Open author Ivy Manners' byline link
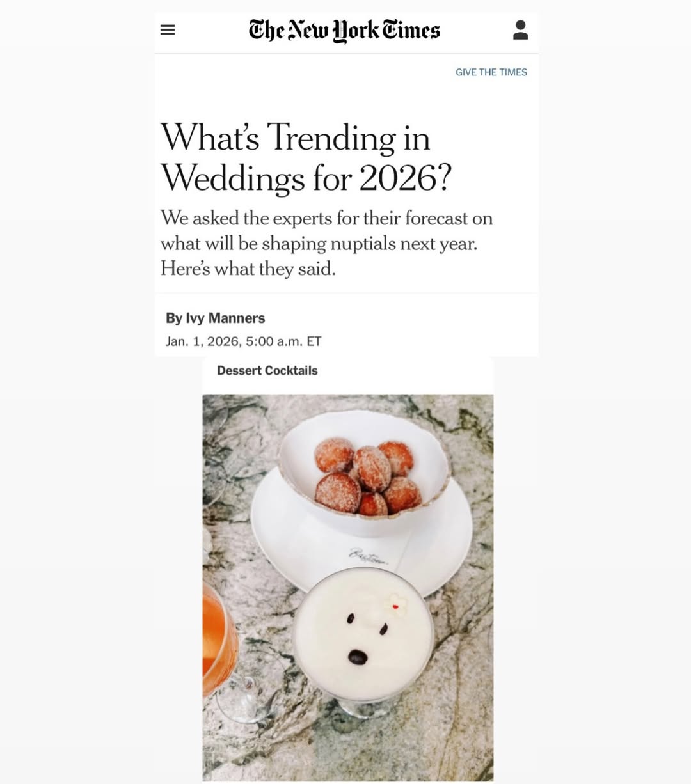Image resolution: width=691 pixels, height=784 pixels. [x=225, y=318]
